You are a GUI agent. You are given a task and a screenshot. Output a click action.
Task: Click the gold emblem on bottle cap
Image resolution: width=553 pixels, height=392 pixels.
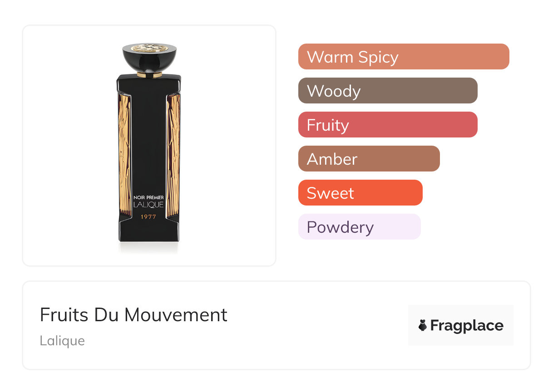[149, 48]
